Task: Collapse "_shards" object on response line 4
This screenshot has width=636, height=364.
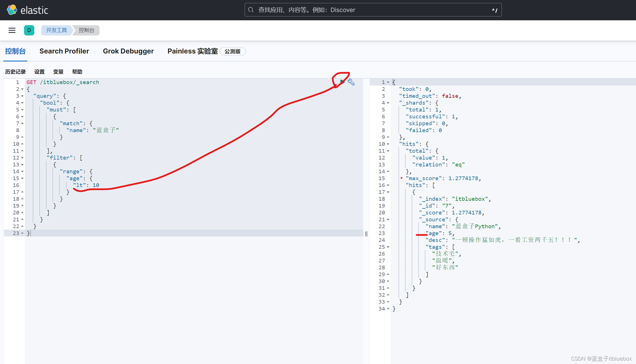Action: tap(388, 103)
